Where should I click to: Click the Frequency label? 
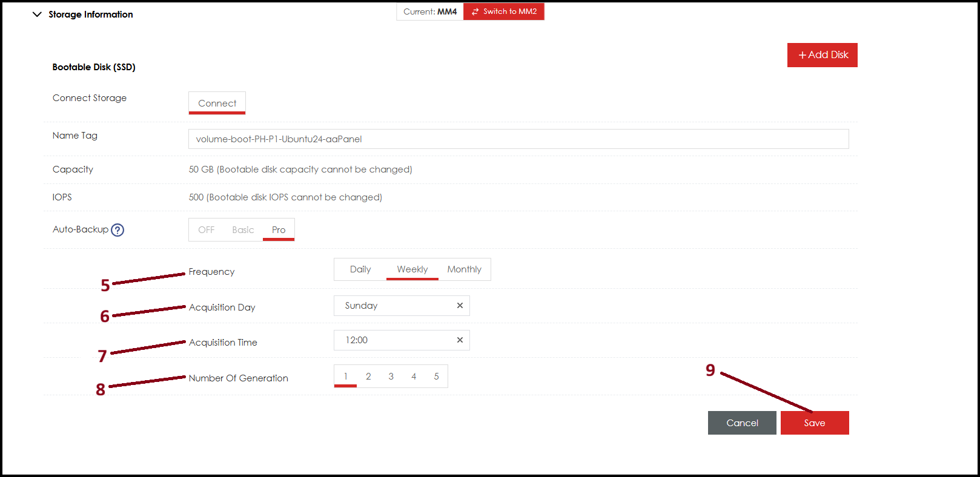click(211, 272)
